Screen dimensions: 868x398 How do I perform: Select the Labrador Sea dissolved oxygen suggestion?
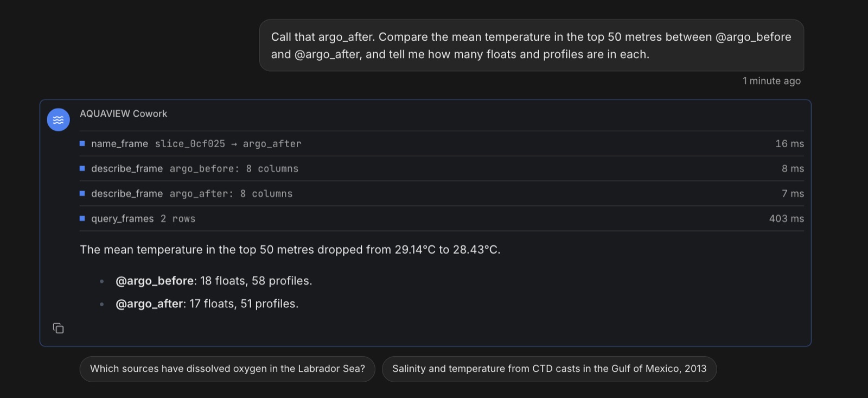pyautogui.click(x=227, y=369)
